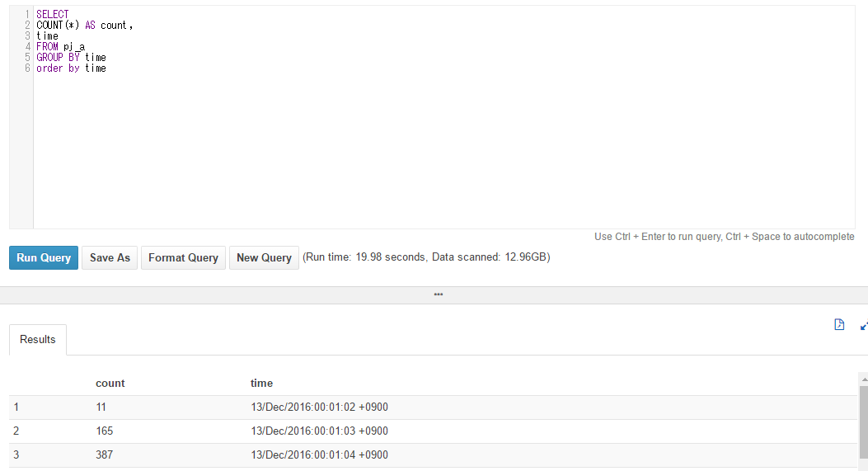Open the Save As dialog

click(110, 257)
